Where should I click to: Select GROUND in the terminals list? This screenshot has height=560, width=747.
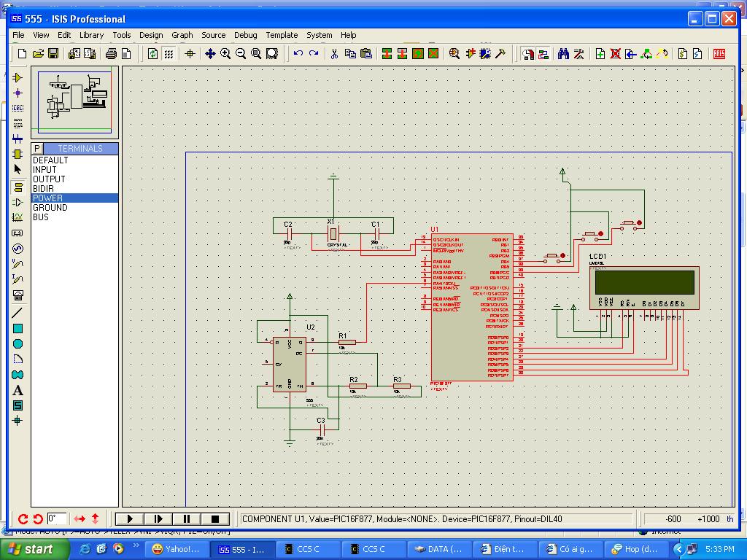[50, 208]
